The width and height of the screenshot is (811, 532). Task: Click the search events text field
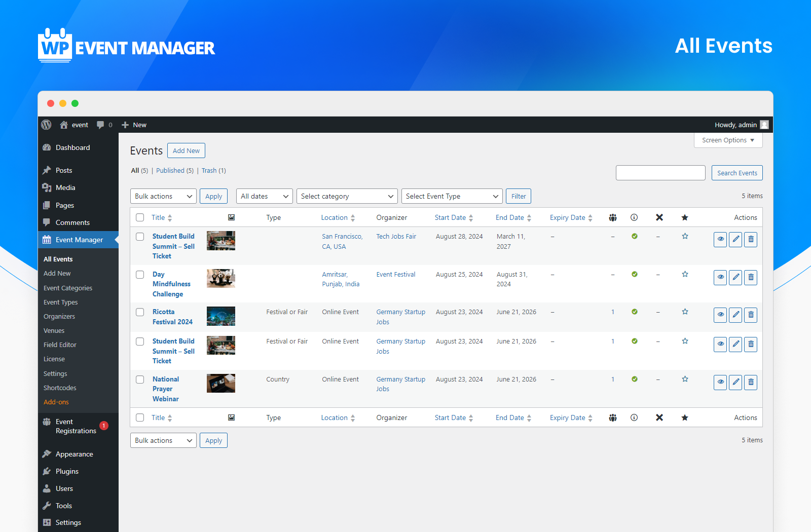[x=660, y=173]
